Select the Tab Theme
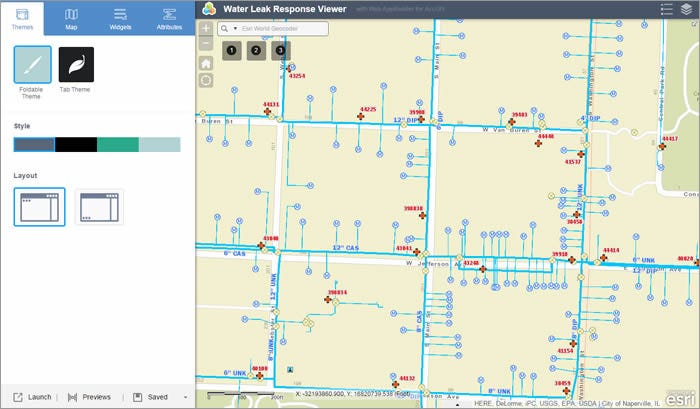This screenshot has width=700, height=409. tap(76, 65)
